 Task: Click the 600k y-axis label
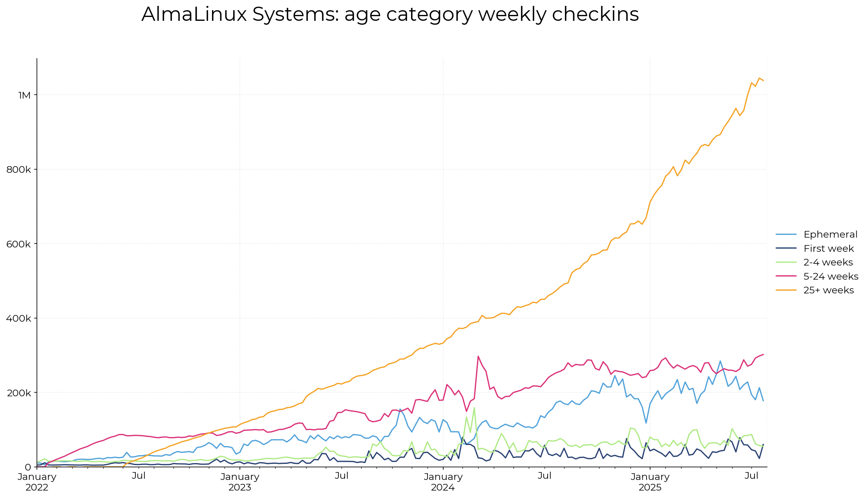pyautogui.click(x=18, y=244)
